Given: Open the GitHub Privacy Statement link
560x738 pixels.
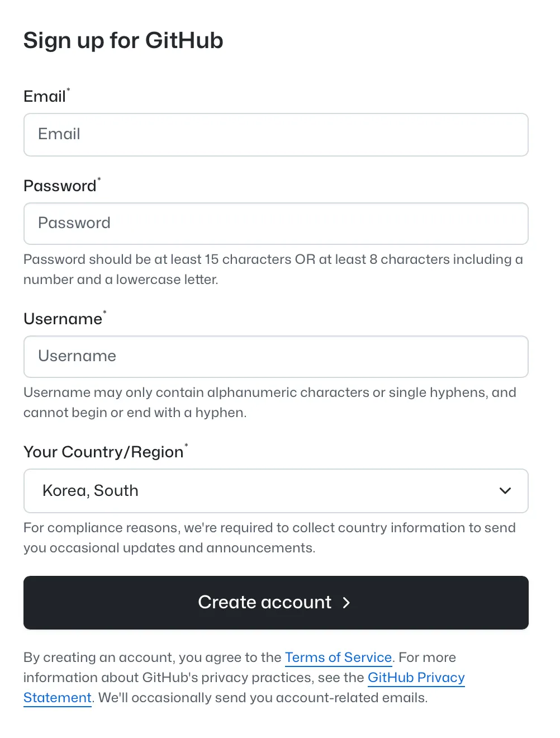Looking at the screenshot, I should click(416, 678).
